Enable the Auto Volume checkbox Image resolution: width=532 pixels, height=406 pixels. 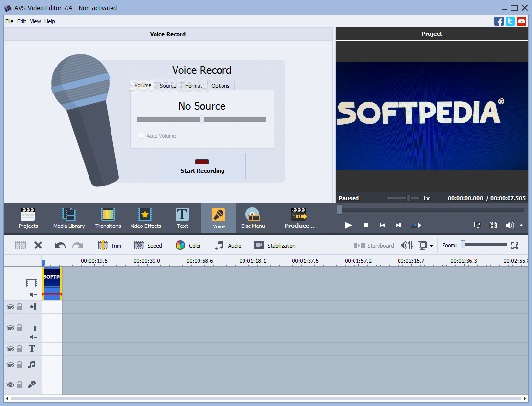click(141, 136)
